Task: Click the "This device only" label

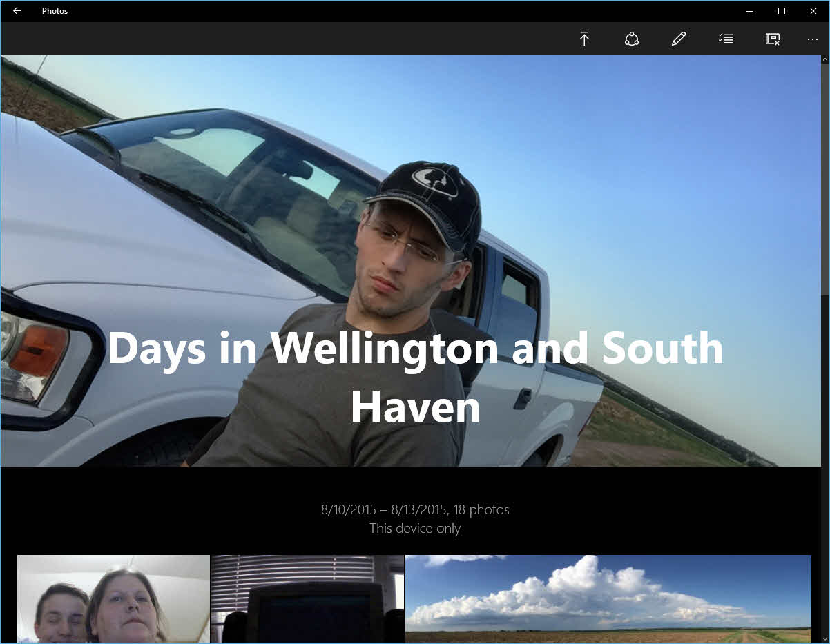Action: [x=415, y=529]
